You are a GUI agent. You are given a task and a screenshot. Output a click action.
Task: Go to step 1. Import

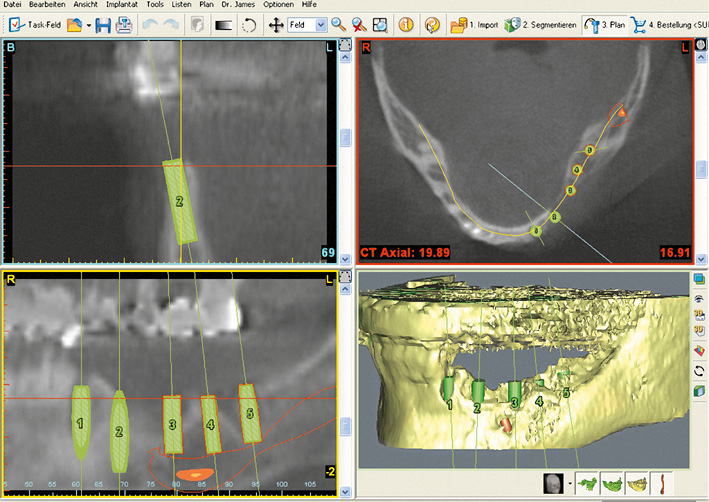pyautogui.click(x=477, y=23)
